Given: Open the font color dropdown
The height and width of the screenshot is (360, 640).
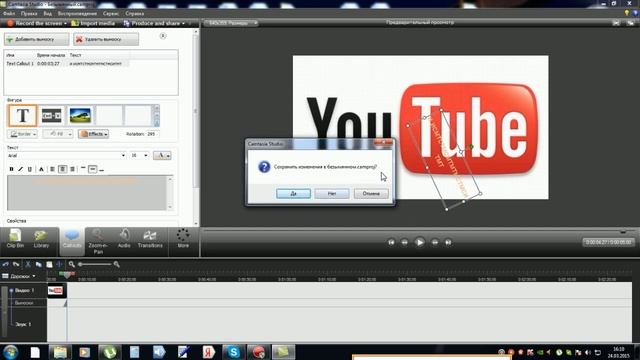Looking at the screenshot, I should point(162,156).
